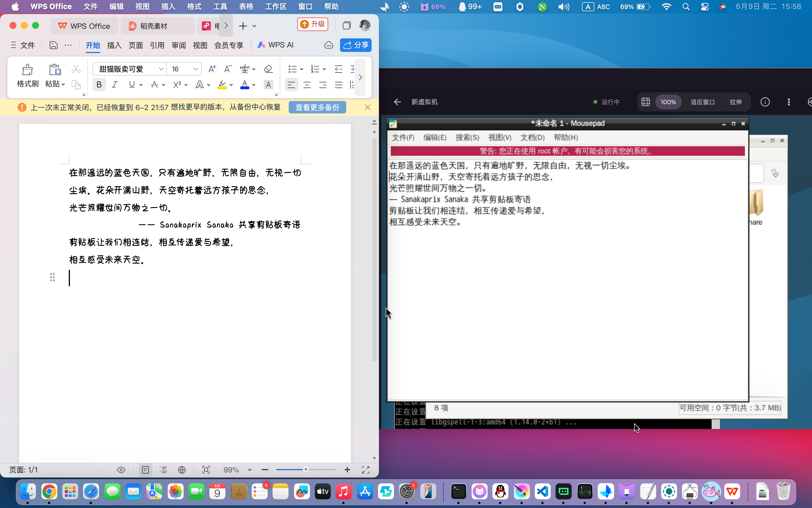
Task: Open the font size dropdown
Action: [x=196, y=69]
